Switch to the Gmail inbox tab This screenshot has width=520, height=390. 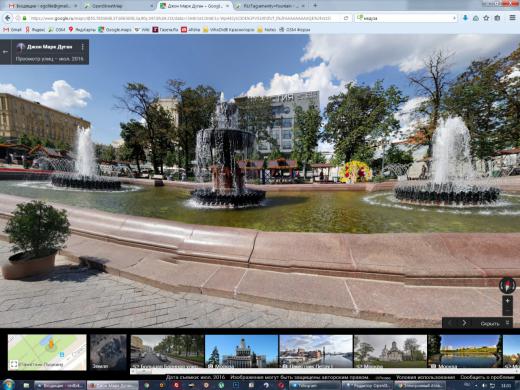pos(43,6)
